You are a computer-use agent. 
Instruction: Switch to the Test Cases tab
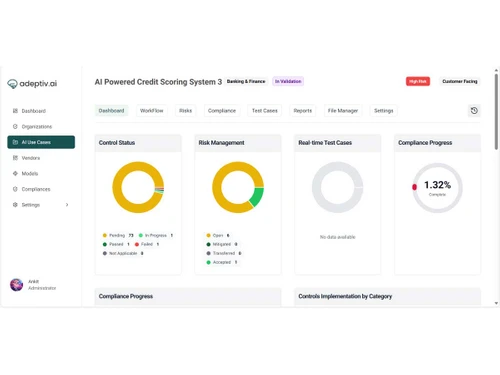pos(265,111)
